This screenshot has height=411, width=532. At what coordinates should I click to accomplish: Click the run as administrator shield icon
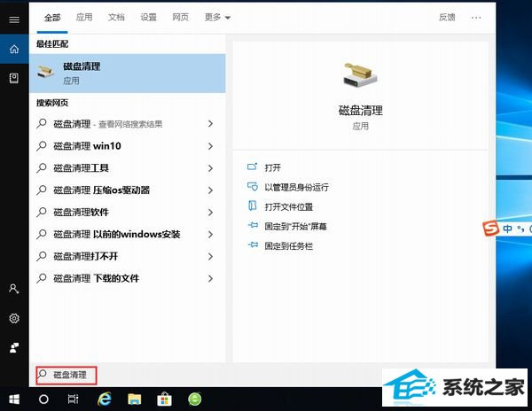click(x=252, y=186)
